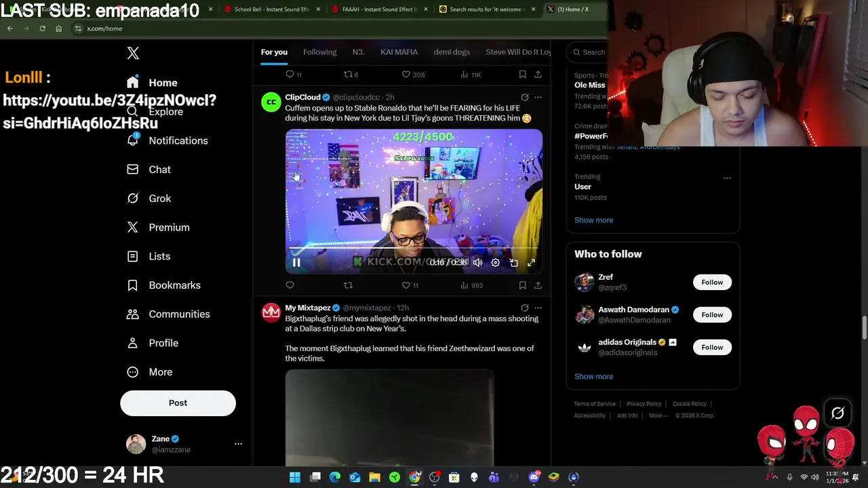The width and height of the screenshot is (868, 488).
Task: Repost the ClipCloud post
Action: [348, 285]
